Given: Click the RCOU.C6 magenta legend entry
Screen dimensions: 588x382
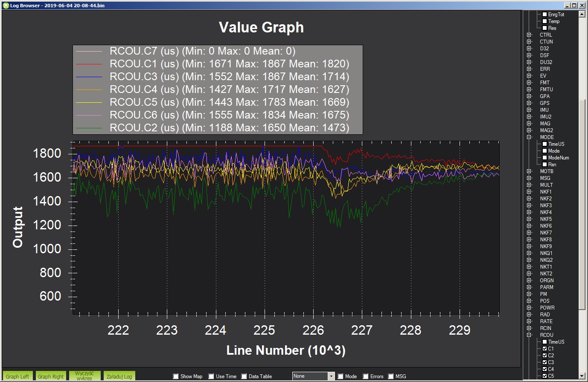Looking at the screenshot, I should coord(212,115).
